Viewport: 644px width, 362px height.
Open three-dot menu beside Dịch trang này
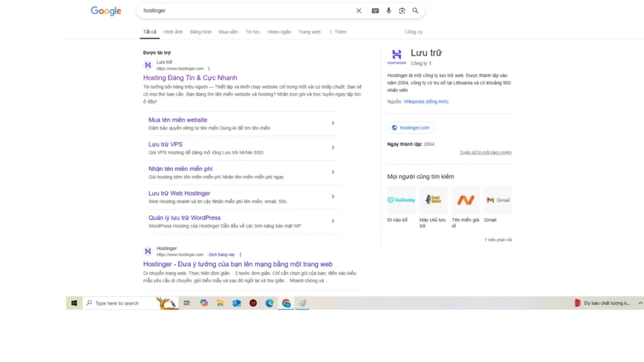[240, 255]
